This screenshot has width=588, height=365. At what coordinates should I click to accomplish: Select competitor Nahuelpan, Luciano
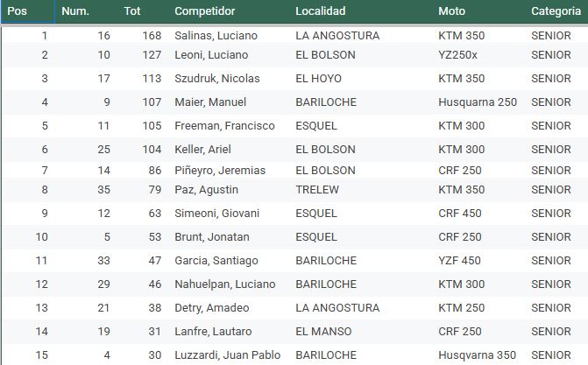[224, 284]
